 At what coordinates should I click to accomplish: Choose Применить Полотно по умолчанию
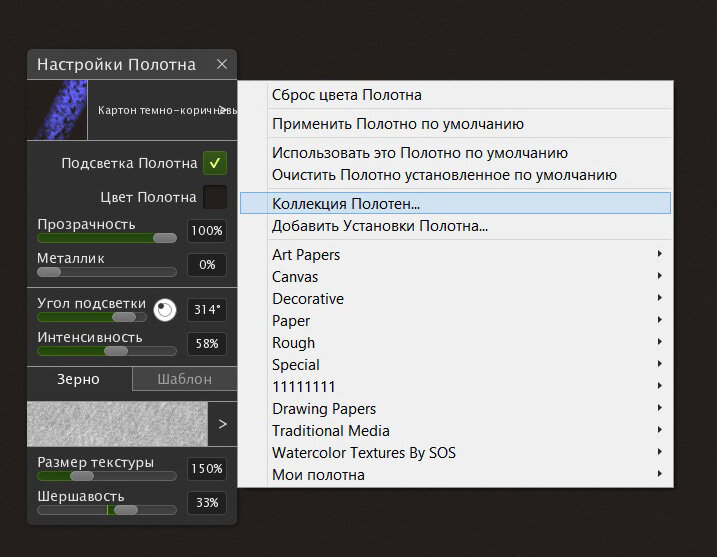455,124
